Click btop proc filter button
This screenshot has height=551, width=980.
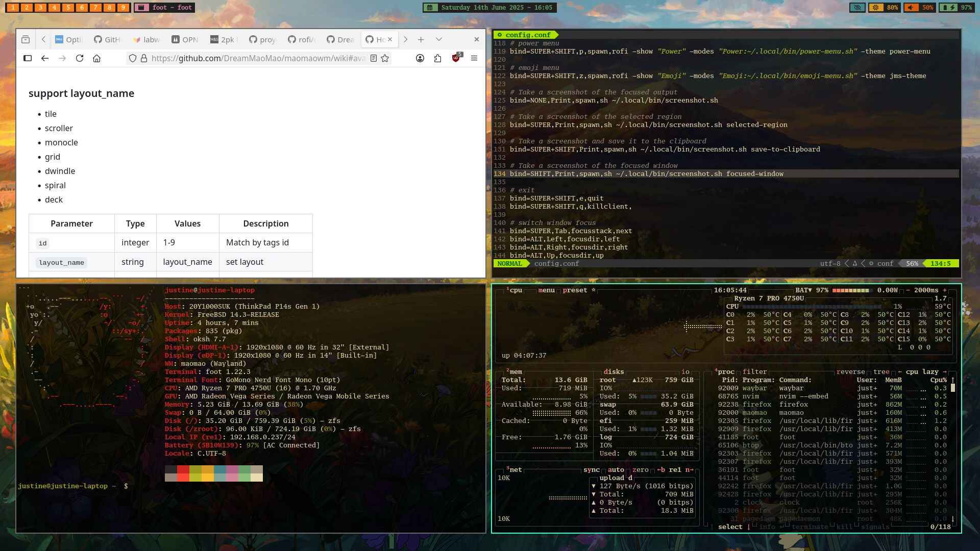754,372
